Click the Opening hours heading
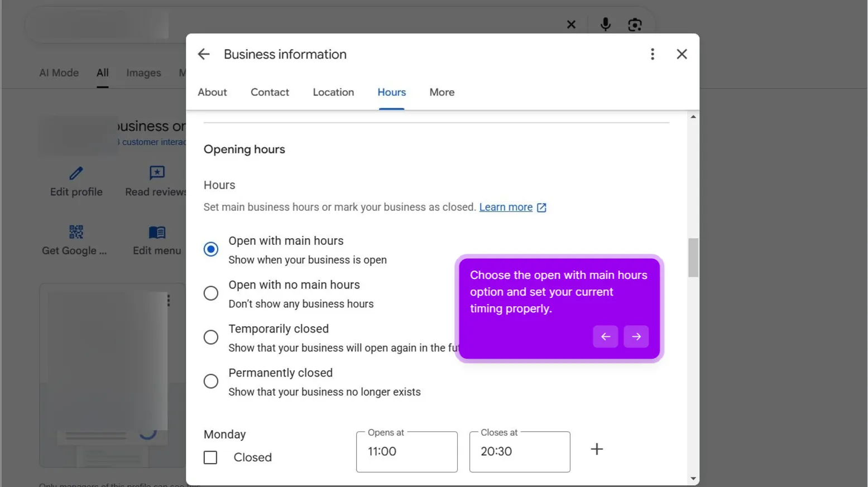868x487 pixels. [244, 150]
